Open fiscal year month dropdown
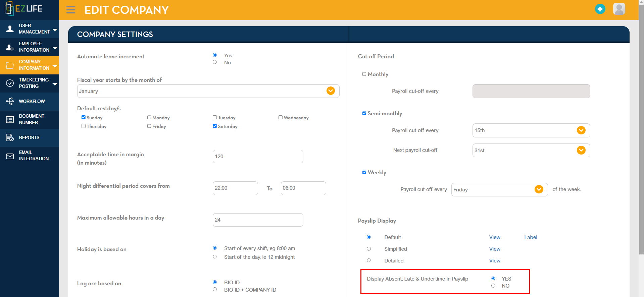The image size is (644, 297). click(208, 91)
